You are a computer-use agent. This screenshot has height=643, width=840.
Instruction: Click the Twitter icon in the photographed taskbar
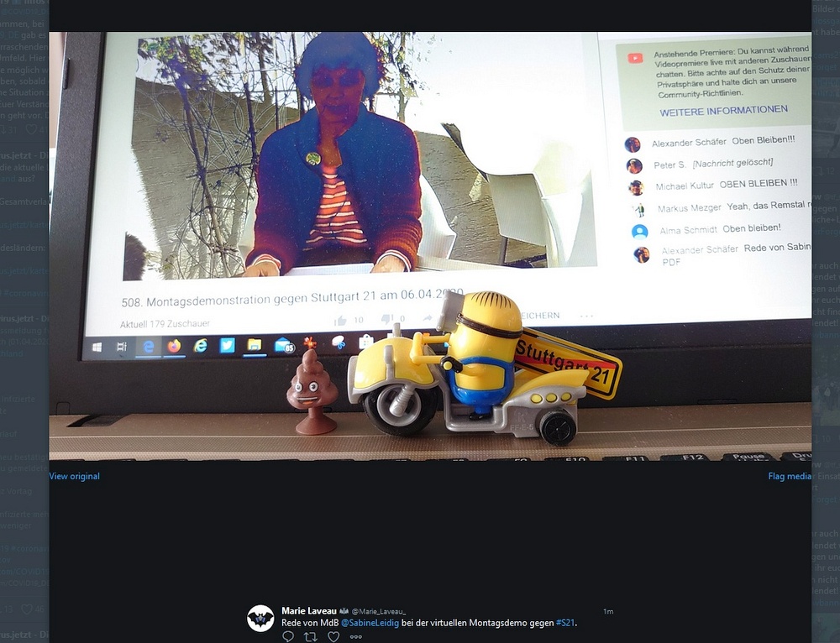[227, 344]
